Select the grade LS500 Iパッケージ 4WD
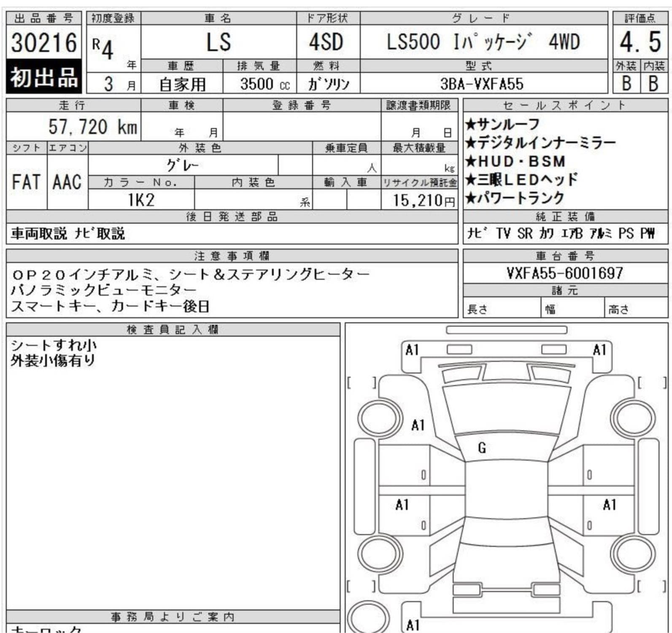Screen dimensions: 672x633 483,42
